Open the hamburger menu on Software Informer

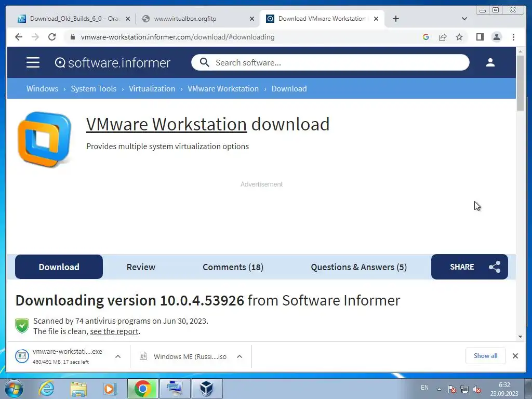coord(33,62)
